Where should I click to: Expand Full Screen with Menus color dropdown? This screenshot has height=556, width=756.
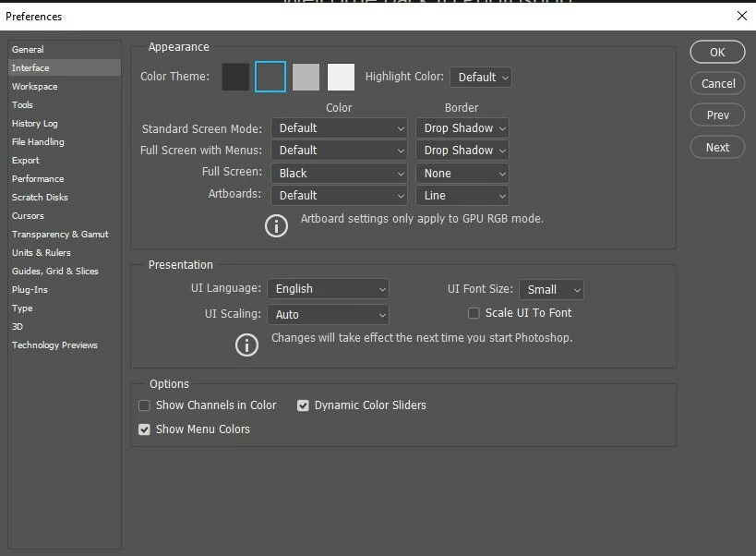(x=339, y=151)
